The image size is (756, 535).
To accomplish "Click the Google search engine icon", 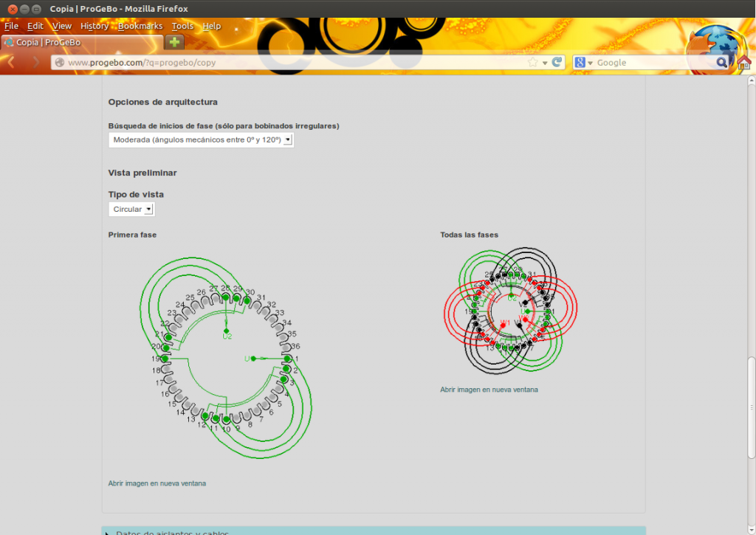I will [580, 63].
